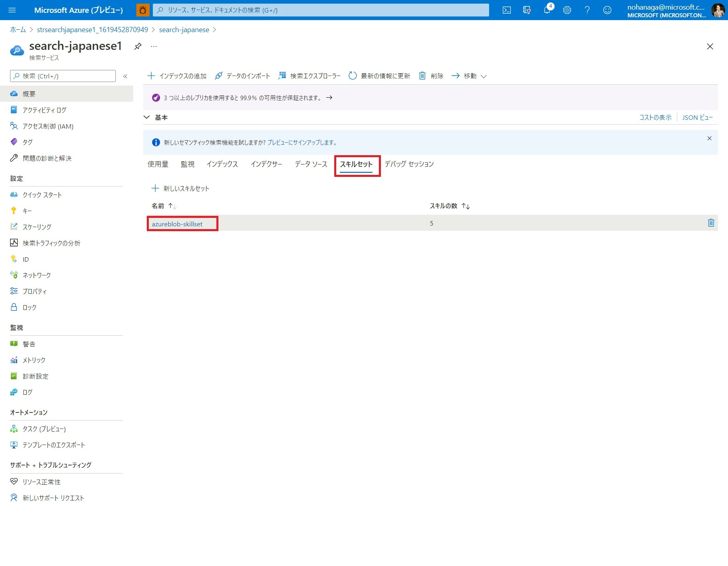Viewport: 728px width, 566px height.
Task: Expand the 移動 dropdown
Action: pos(469,76)
